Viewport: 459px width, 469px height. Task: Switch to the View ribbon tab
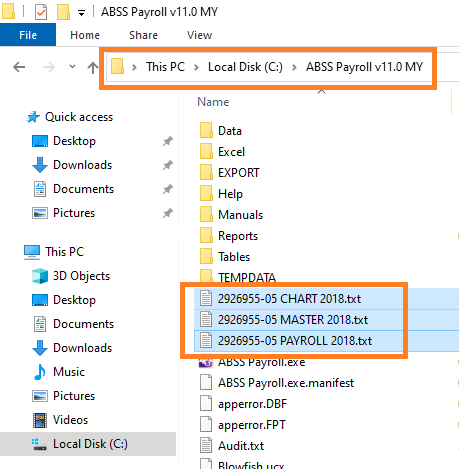(199, 35)
